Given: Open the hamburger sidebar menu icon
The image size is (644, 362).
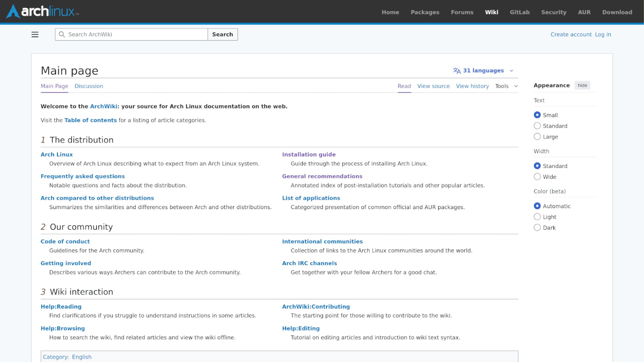Looking at the screenshot, I should [35, 35].
